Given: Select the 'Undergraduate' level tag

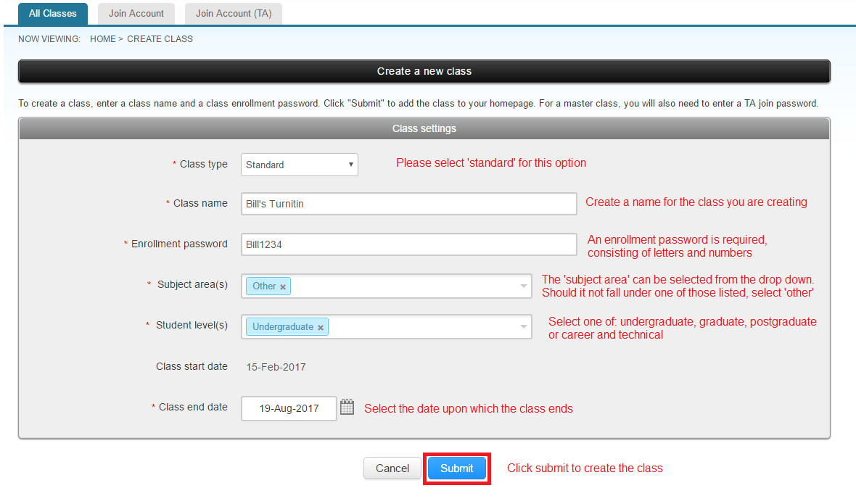Looking at the screenshot, I should click(x=283, y=327).
